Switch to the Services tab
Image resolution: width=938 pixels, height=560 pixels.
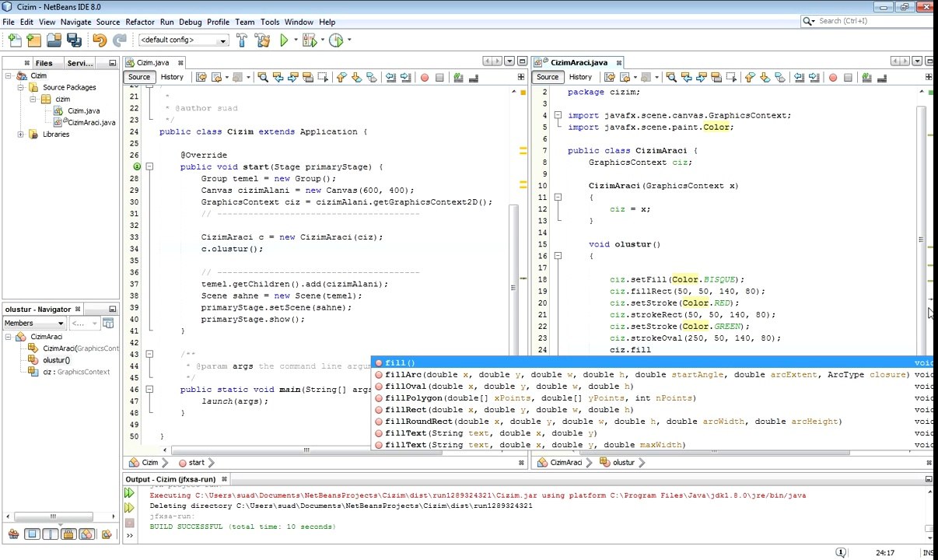click(79, 63)
